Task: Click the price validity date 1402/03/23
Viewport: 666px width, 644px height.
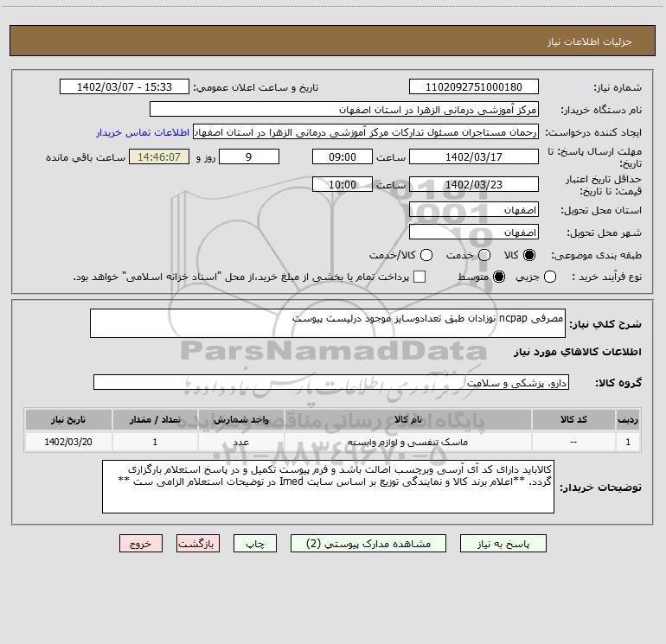Action: (474, 185)
